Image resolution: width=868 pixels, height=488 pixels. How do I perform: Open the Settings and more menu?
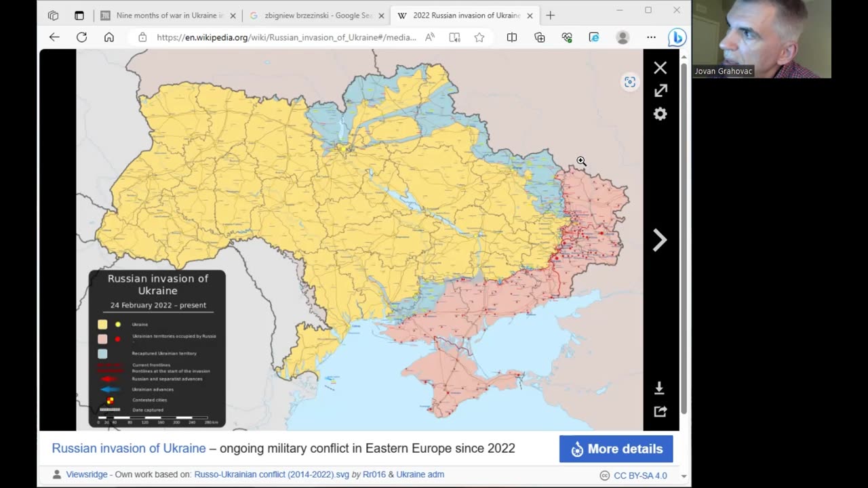point(651,37)
